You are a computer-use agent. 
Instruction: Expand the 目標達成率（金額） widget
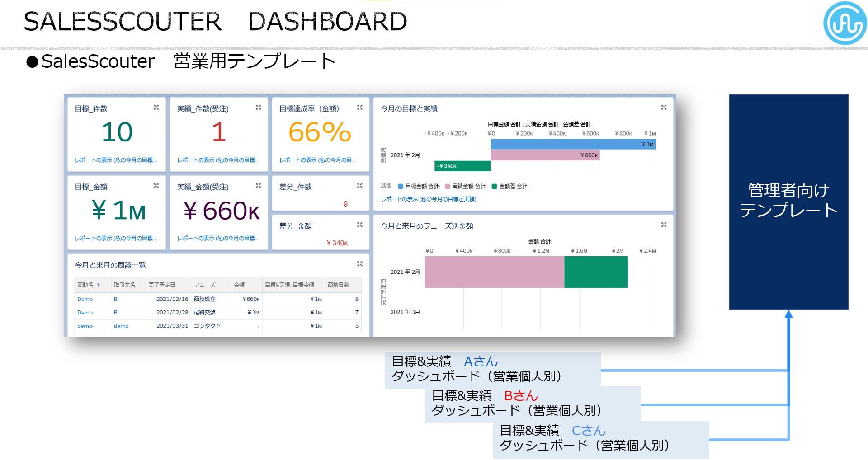click(360, 108)
